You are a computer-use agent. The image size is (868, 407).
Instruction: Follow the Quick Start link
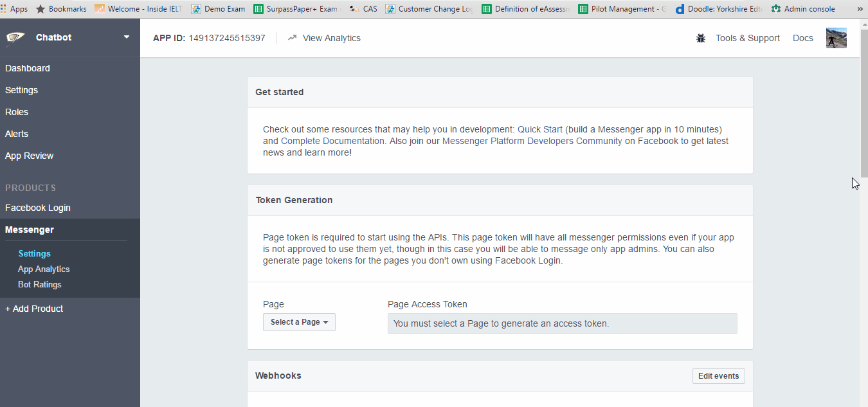(540, 129)
